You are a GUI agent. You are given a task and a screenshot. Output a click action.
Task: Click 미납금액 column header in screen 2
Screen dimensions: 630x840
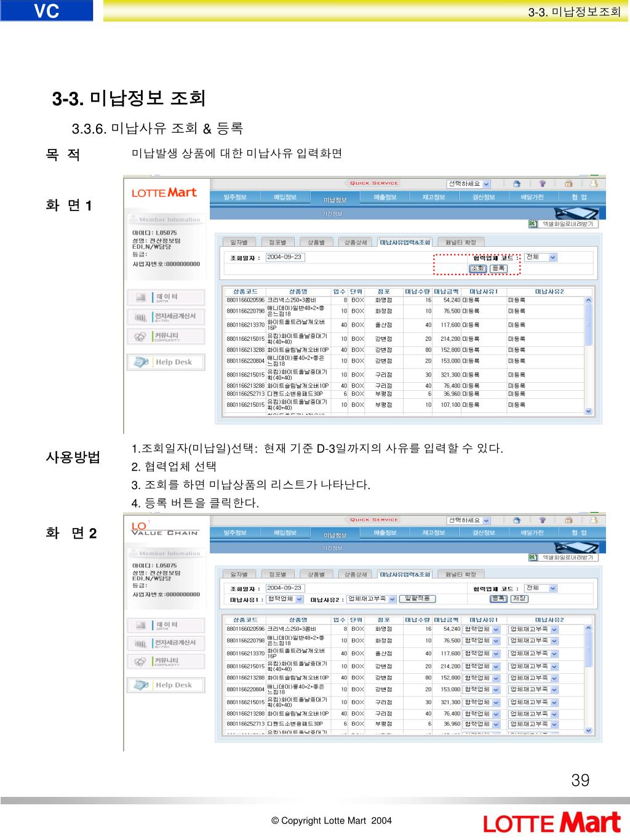click(x=447, y=620)
